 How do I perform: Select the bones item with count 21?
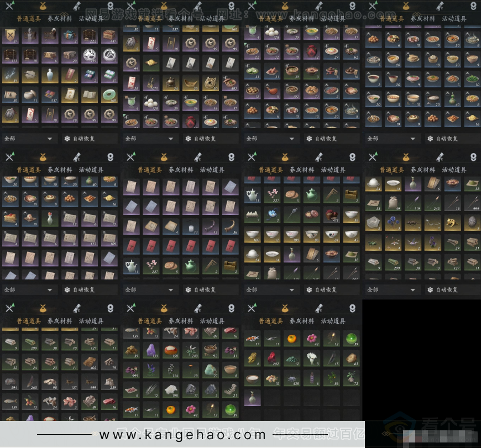(x=231, y=390)
